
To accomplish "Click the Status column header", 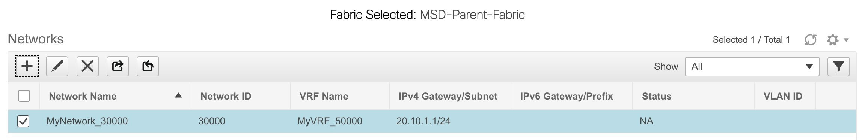I will [657, 96].
